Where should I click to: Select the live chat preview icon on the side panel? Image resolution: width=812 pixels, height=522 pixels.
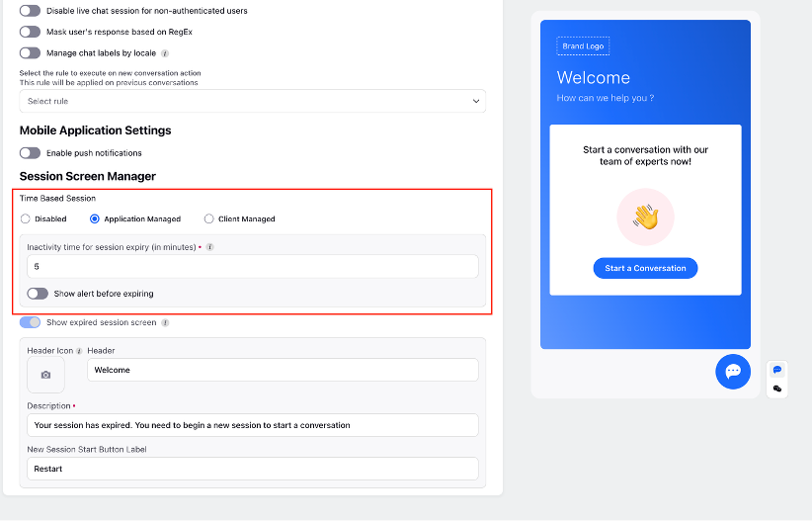pos(776,370)
